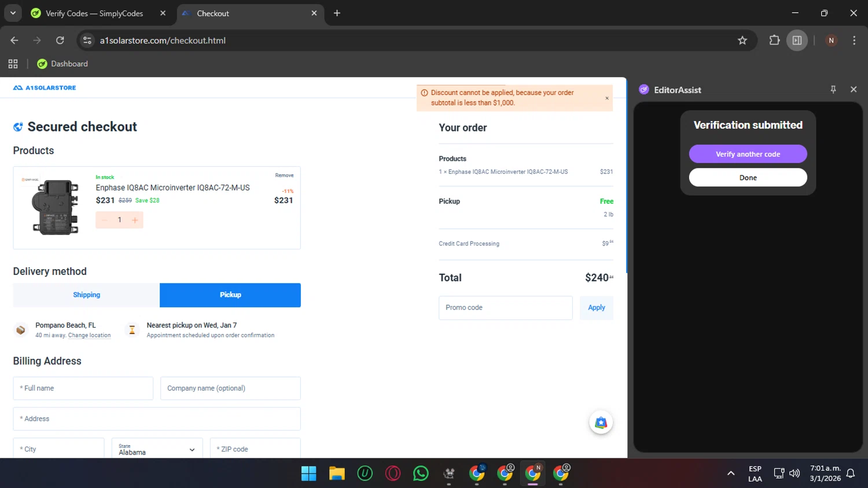Select the Checkout browser tab
The width and height of the screenshot is (868, 488).
point(249,13)
